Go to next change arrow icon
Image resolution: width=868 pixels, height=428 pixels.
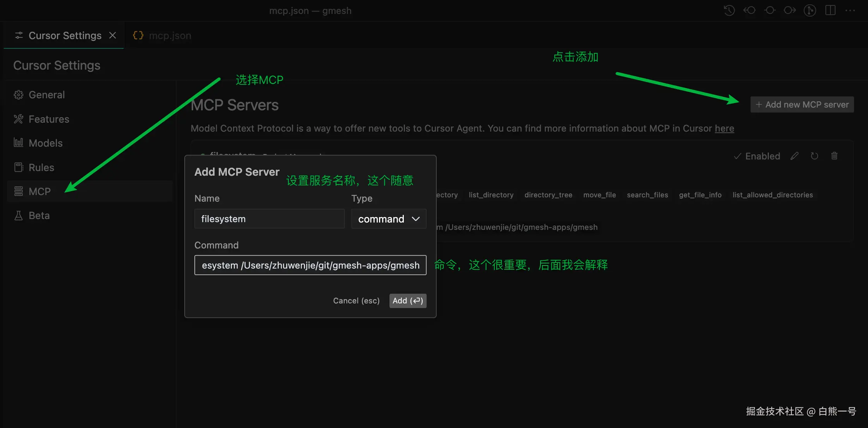tap(790, 10)
